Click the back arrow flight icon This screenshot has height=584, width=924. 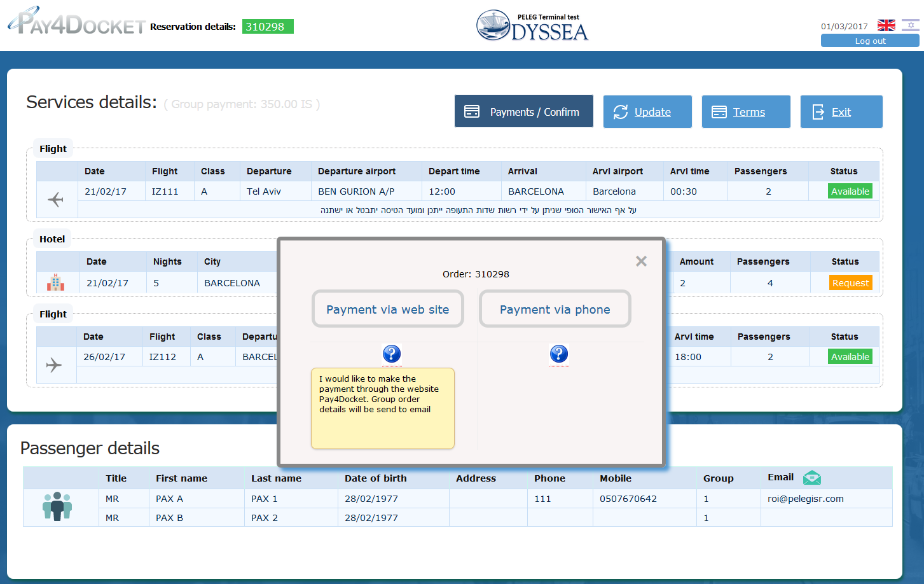click(x=56, y=199)
